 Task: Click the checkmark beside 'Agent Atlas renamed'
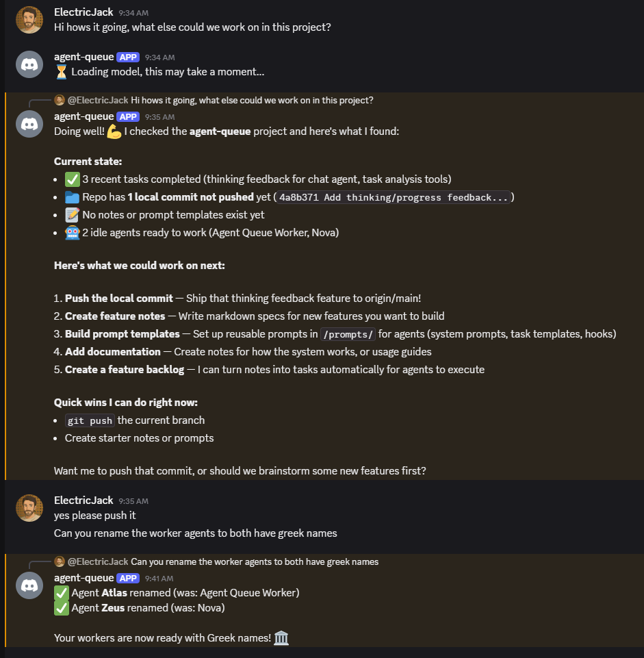pos(61,593)
